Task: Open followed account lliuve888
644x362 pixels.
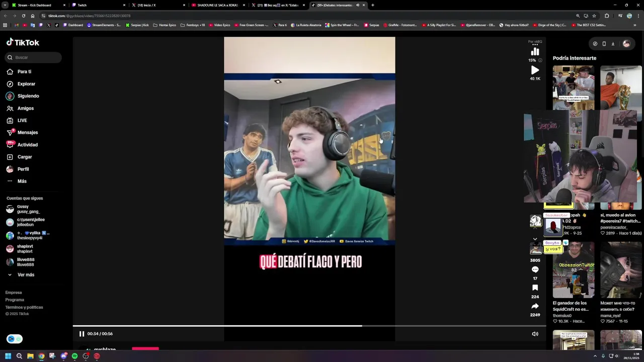Action: (21, 262)
